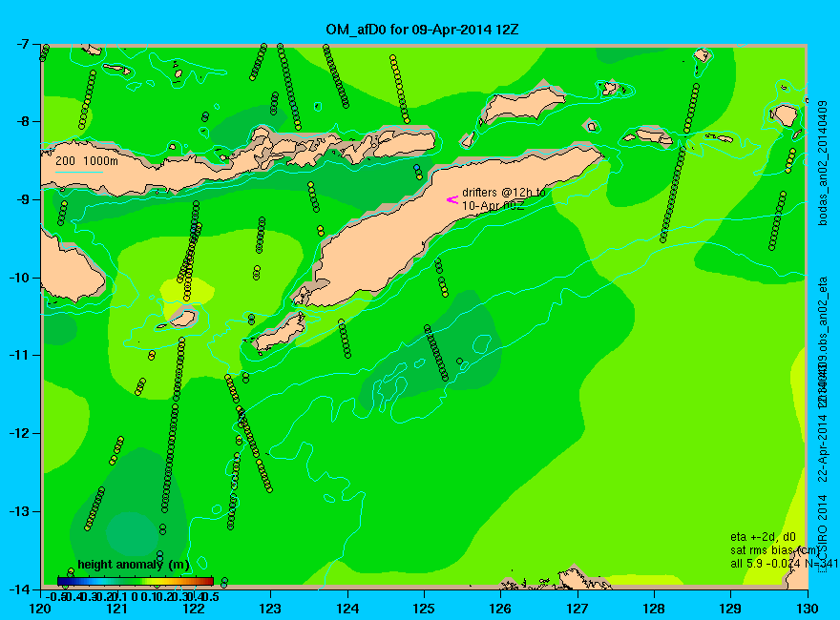Click the longitude tick label '125'
The image size is (840, 620).
(x=424, y=609)
